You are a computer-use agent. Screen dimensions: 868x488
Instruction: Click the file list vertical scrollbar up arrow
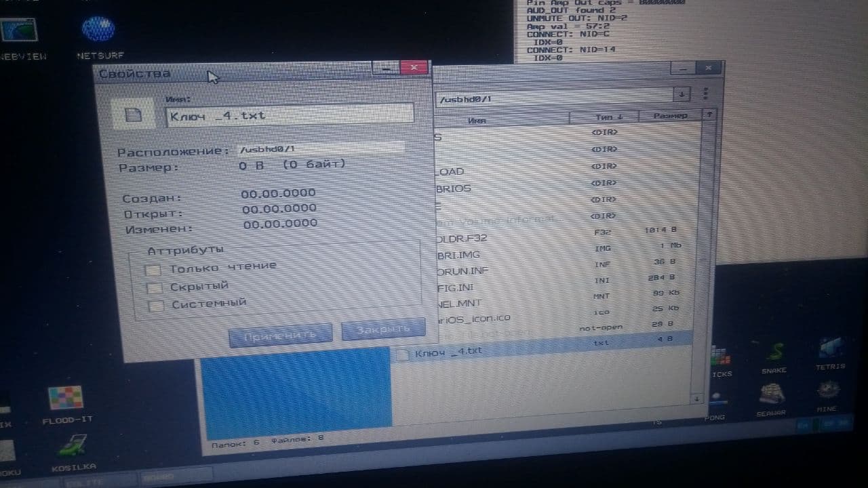(709, 115)
